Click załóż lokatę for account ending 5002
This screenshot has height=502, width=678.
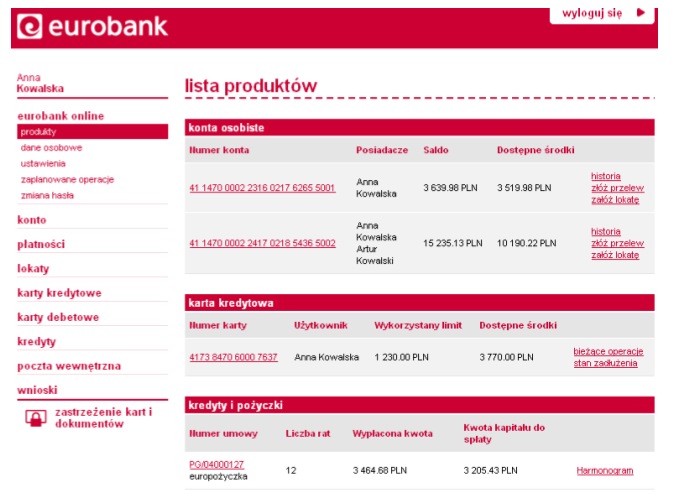(x=615, y=255)
